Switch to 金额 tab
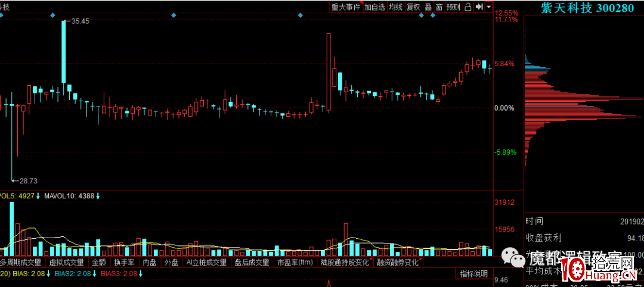Image resolution: width=644 pixels, height=287 pixels. (98, 262)
